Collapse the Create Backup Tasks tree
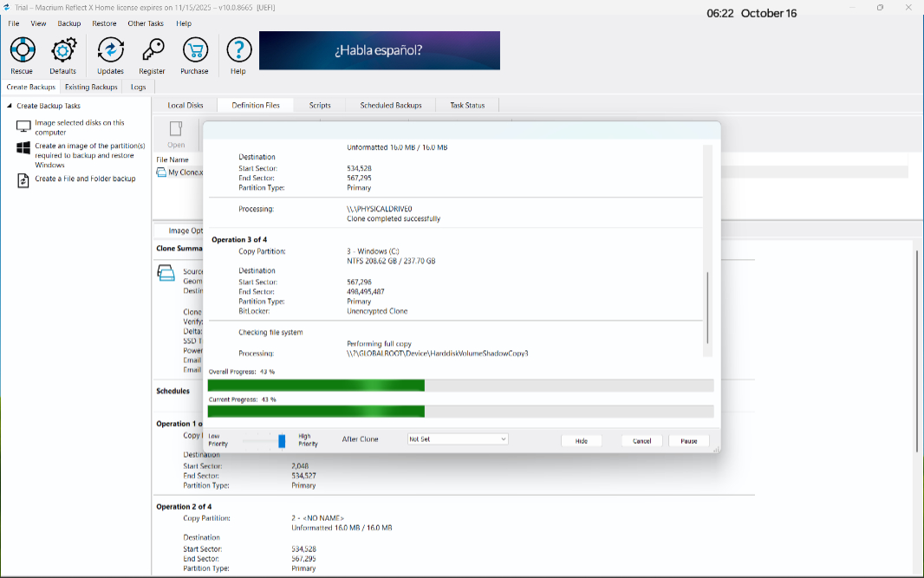The width and height of the screenshot is (924, 578). (x=10, y=106)
